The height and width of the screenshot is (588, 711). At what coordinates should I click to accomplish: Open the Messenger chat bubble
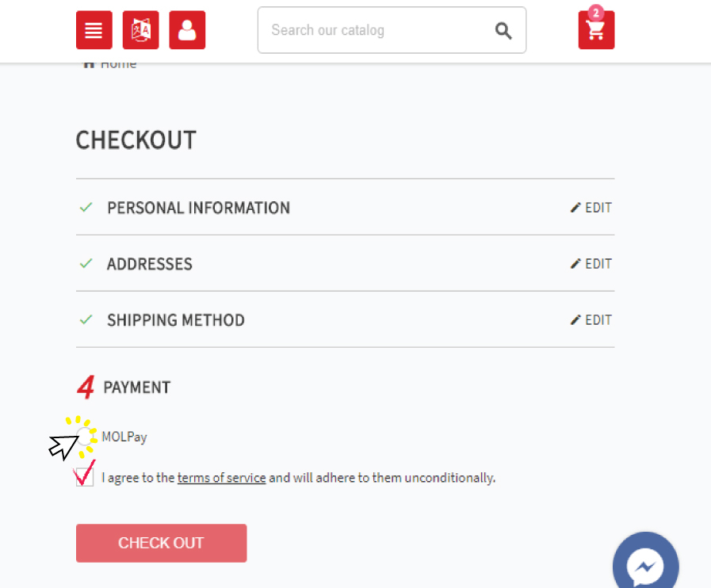click(x=645, y=565)
